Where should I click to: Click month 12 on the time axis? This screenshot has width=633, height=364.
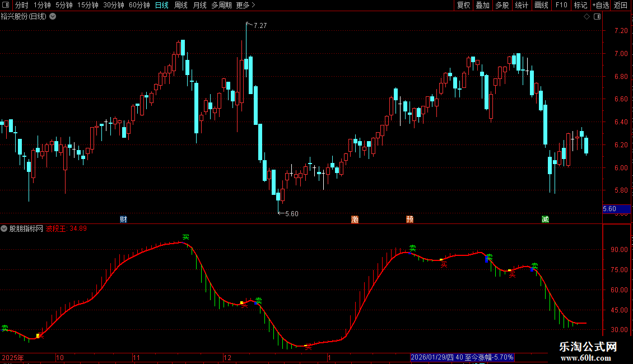coord(227,357)
